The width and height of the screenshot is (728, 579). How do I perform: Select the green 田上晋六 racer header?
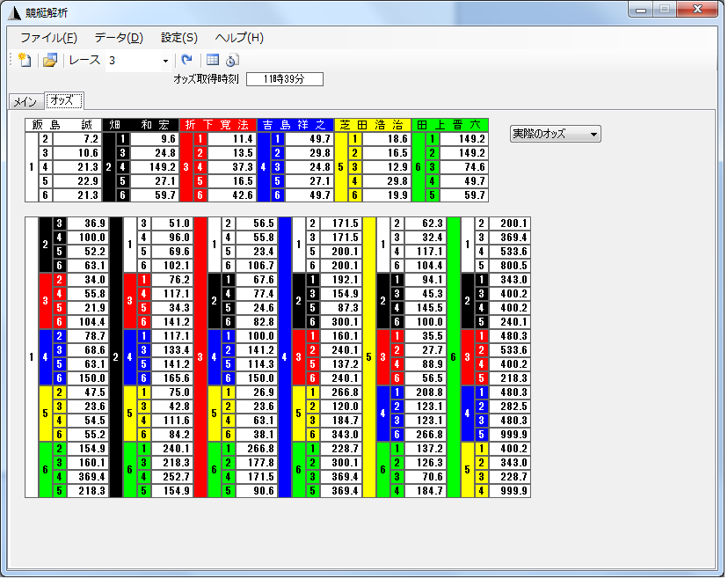[450, 125]
